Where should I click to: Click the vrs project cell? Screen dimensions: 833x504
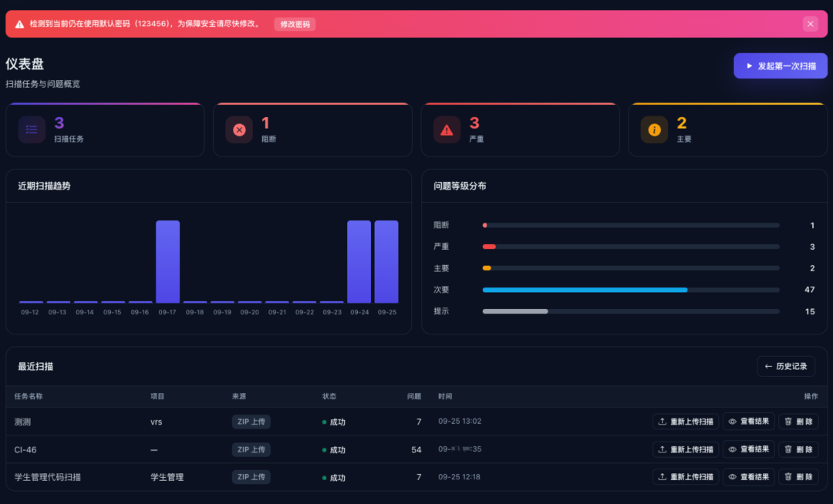point(156,422)
